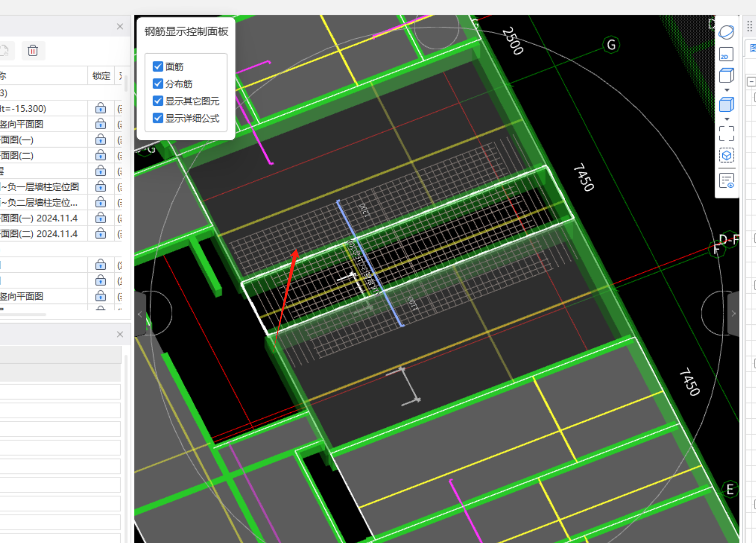The width and height of the screenshot is (756, 543).
Task: Click the dashed box with cube icon
Action: point(726,155)
